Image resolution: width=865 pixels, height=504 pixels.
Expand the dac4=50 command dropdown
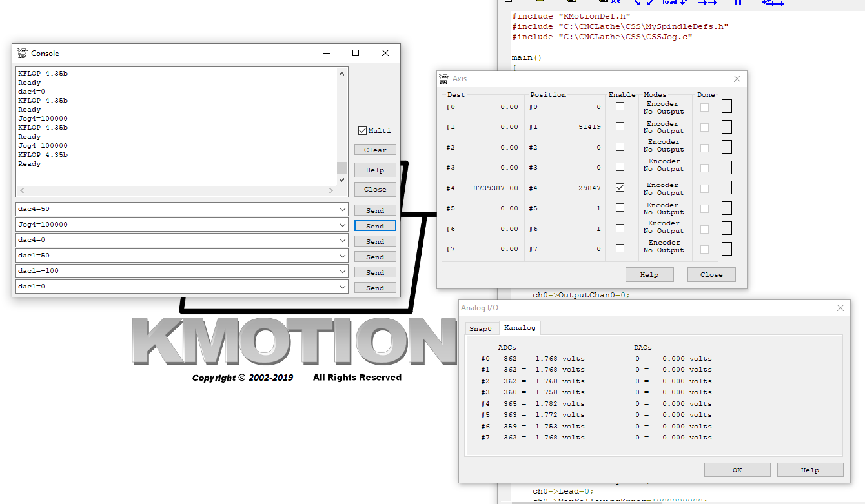pos(342,210)
